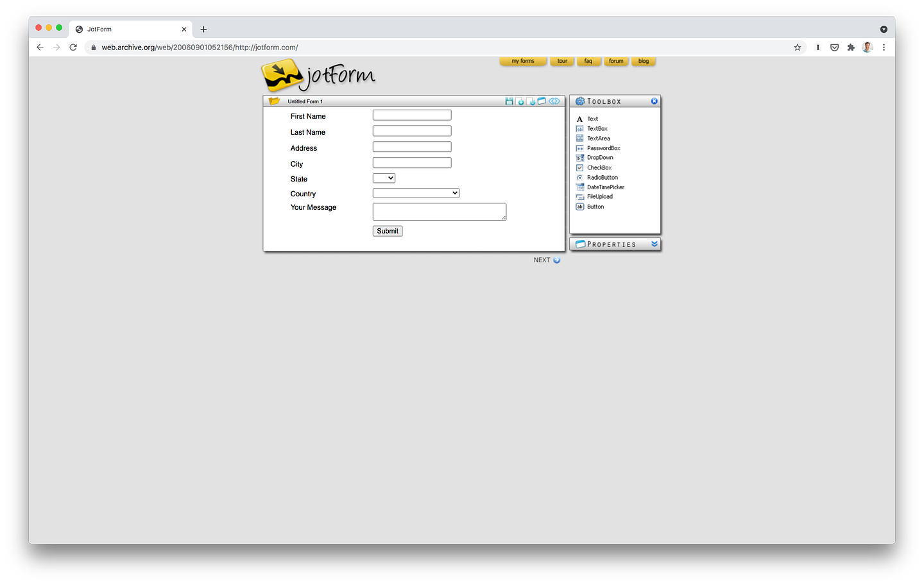This screenshot has width=924, height=585.
Task: Click the Properties panel window icon
Action: click(x=580, y=244)
